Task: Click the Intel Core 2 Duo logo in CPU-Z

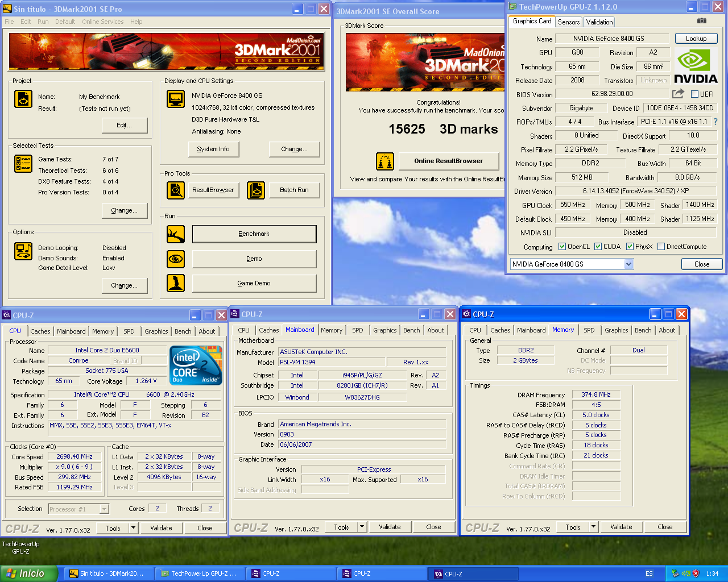Action: coord(196,365)
